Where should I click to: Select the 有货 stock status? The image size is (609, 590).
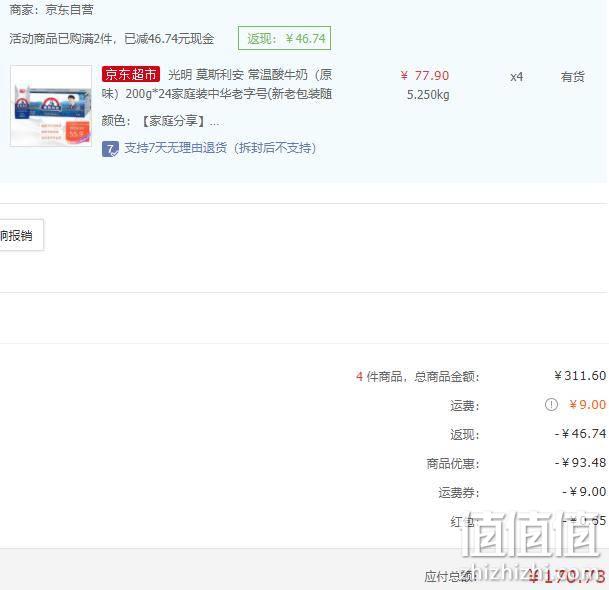572,77
